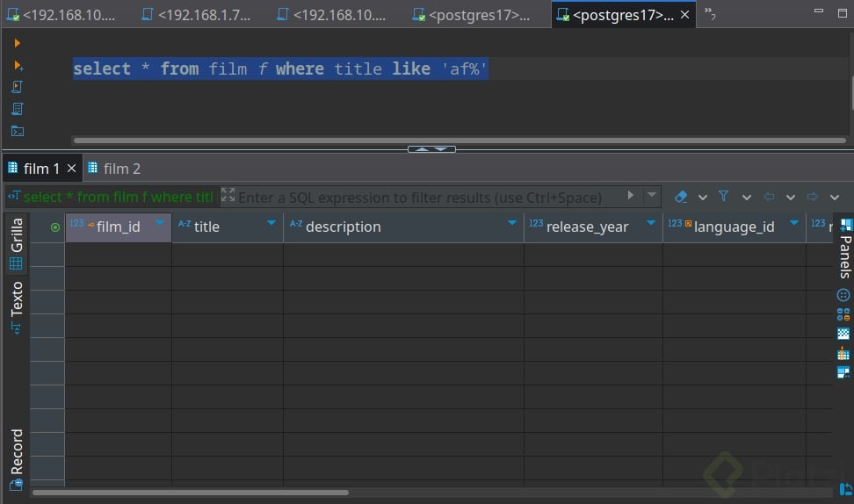Expand chevron next to the forward arrow
Viewport: 854px width, 504px height.
(x=835, y=198)
